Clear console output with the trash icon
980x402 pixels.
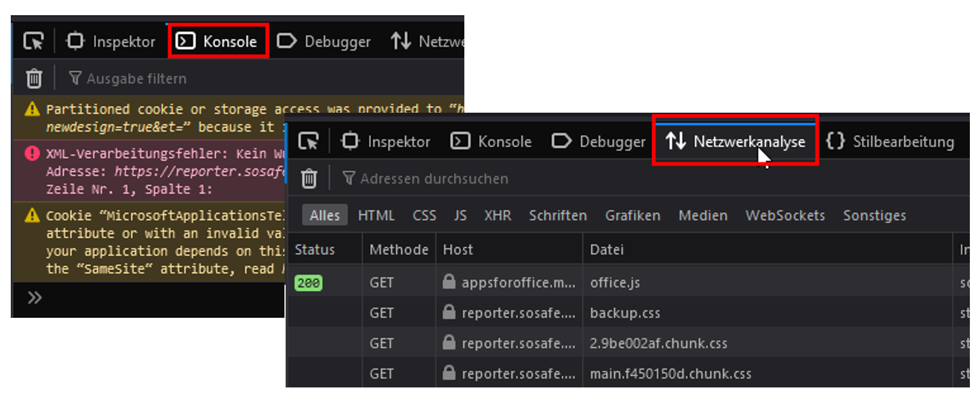click(x=34, y=79)
